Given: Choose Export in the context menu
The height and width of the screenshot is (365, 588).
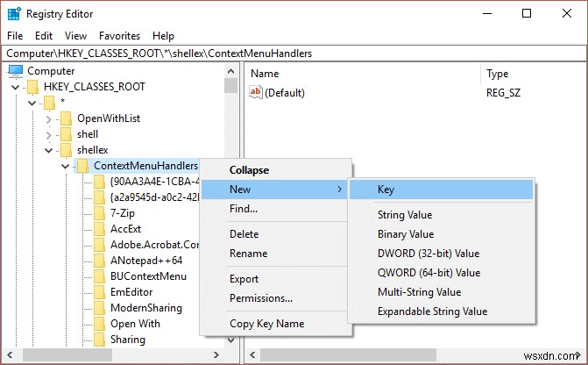Looking at the screenshot, I should click(276, 279).
